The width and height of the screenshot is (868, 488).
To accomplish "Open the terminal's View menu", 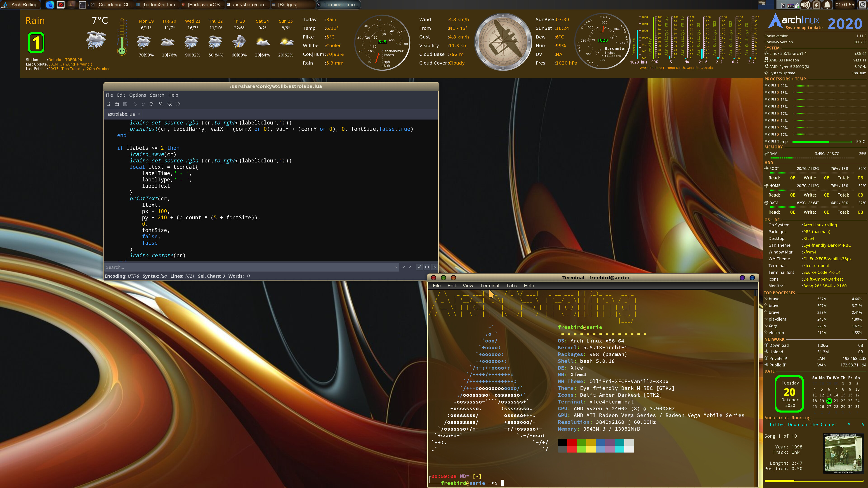I will tap(468, 286).
